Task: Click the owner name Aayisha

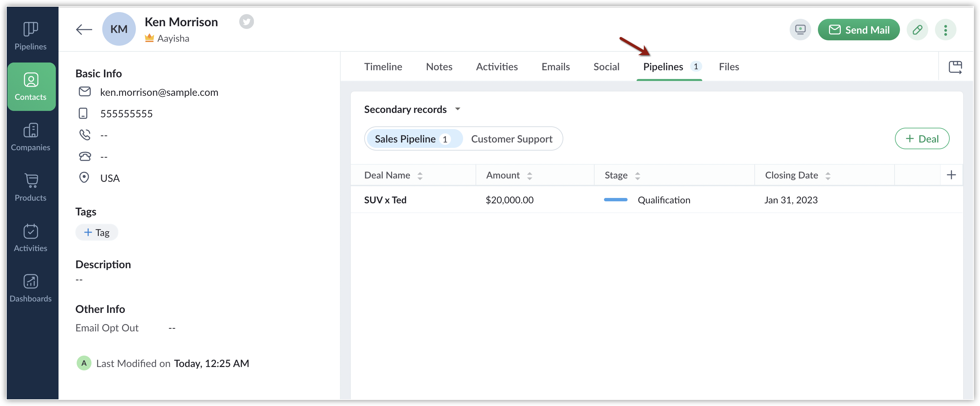Action: tap(173, 38)
